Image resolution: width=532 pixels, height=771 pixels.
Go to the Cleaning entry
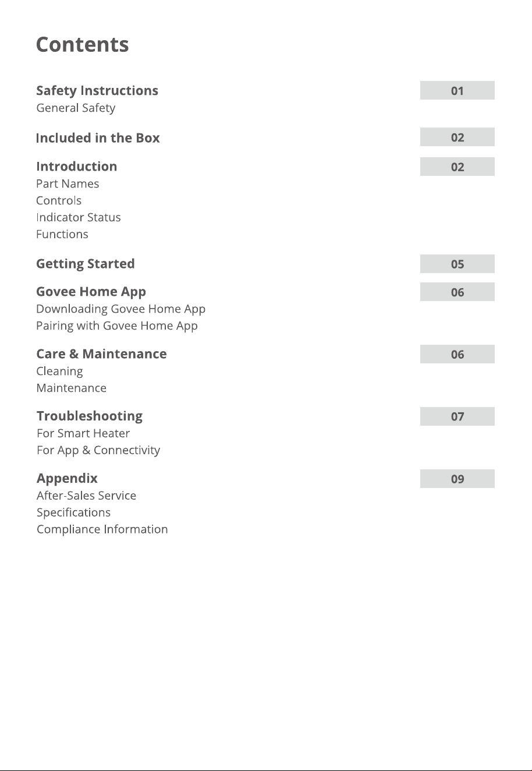(x=59, y=371)
